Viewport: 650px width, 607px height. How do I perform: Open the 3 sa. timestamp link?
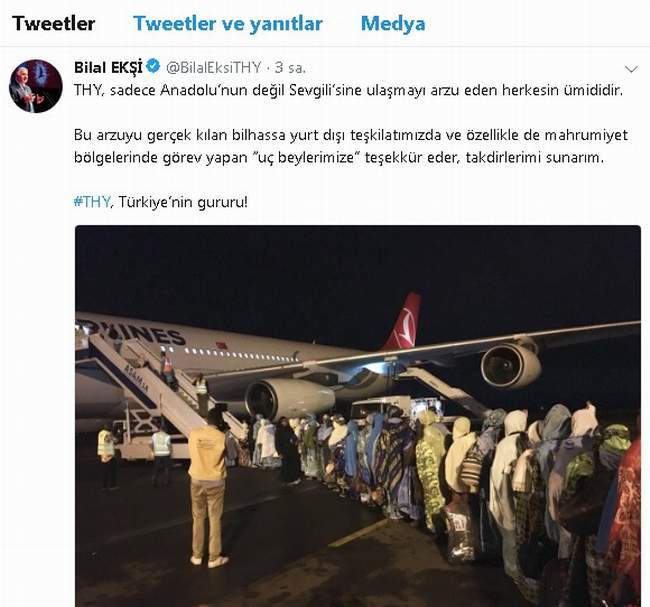pyautogui.click(x=290, y=68)
